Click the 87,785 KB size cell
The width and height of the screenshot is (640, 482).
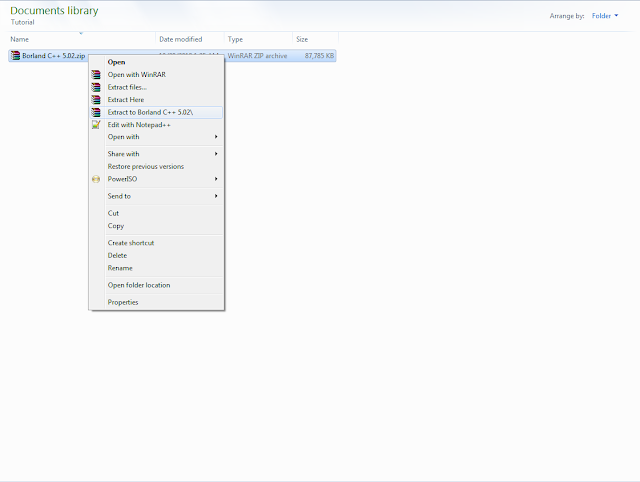click(319, 56)
